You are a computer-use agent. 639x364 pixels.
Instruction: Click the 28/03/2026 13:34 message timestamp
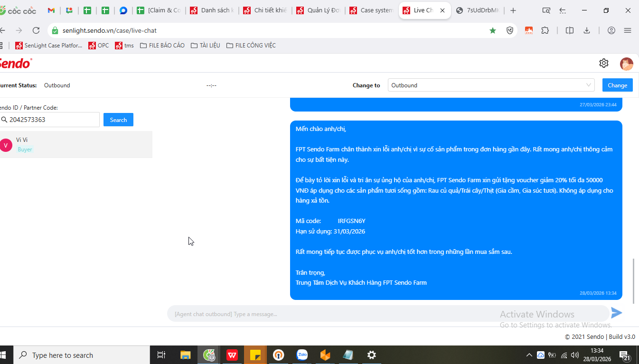point(598,293)
